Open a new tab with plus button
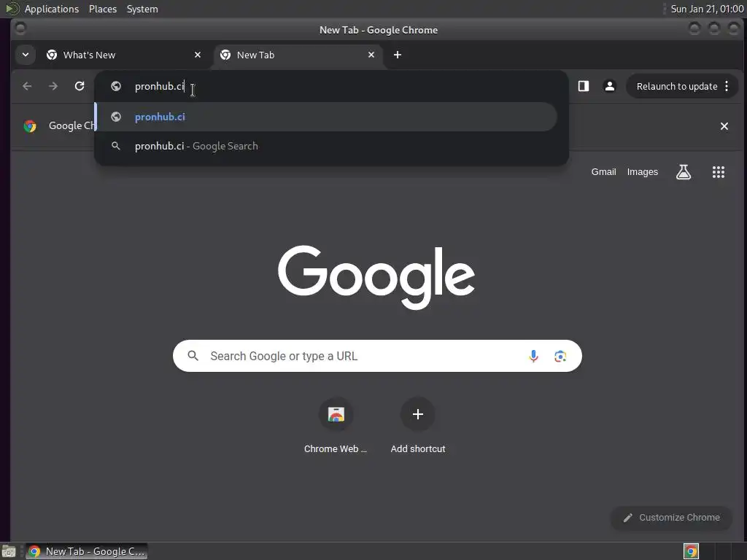 (x=398, y=55)
